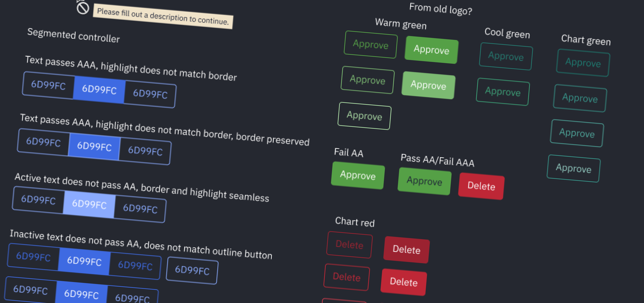Click the 'Please fill out a description' tooltip
Screen dimensions: 644x303
[x=163, y=16]
